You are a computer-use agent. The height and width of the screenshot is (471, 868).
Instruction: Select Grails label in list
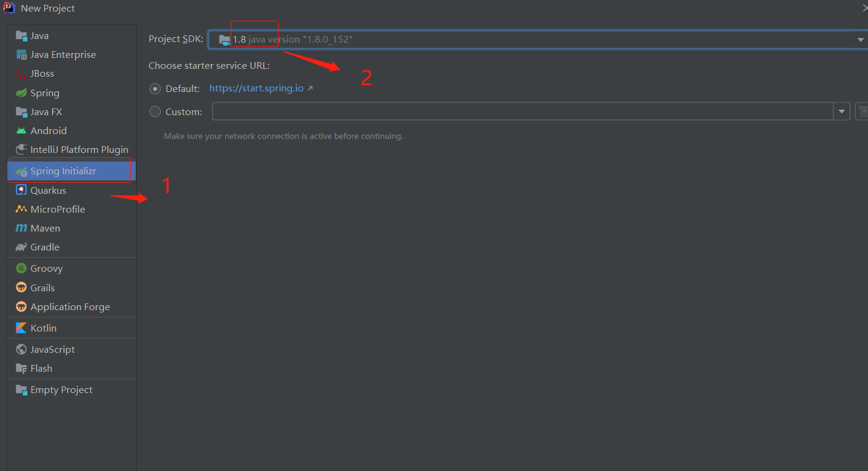click(x=43, y=288)
